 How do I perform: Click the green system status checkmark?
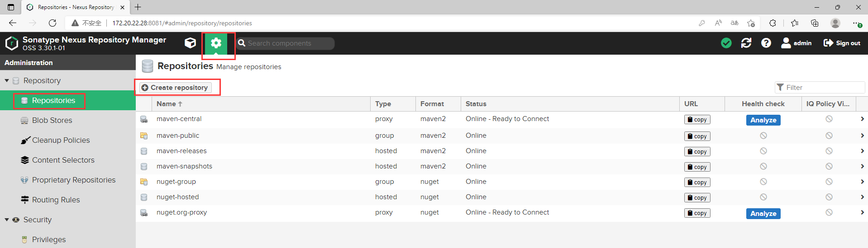[726, 43]
